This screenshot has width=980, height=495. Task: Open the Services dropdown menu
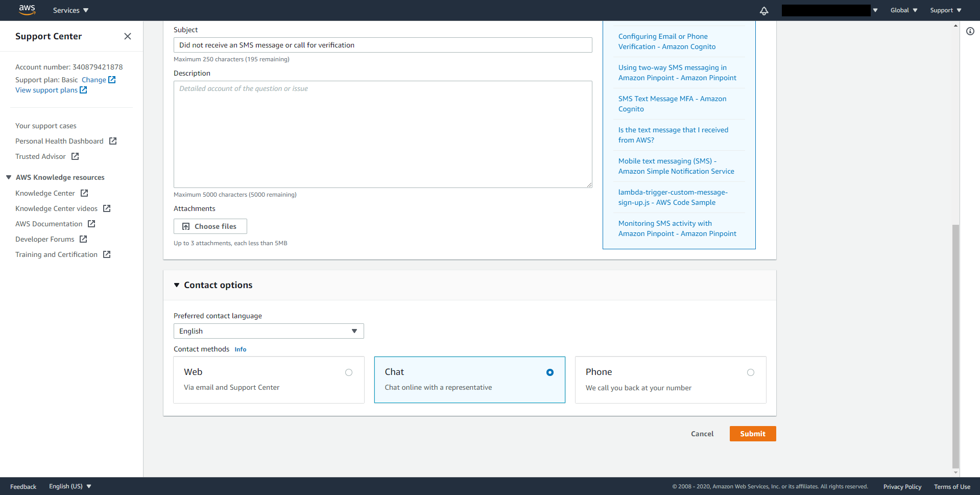coord(70,10)
